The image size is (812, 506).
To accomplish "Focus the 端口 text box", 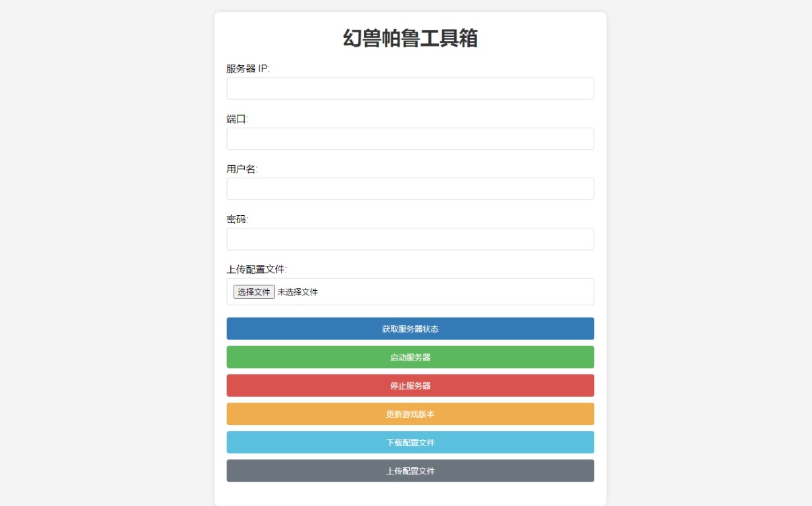I will pos(410,139).
